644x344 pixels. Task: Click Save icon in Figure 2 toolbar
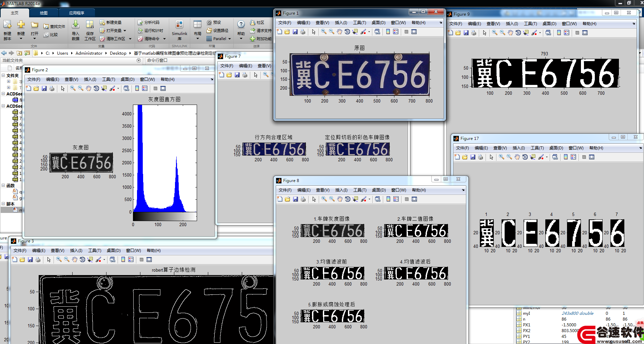[44, 88]
